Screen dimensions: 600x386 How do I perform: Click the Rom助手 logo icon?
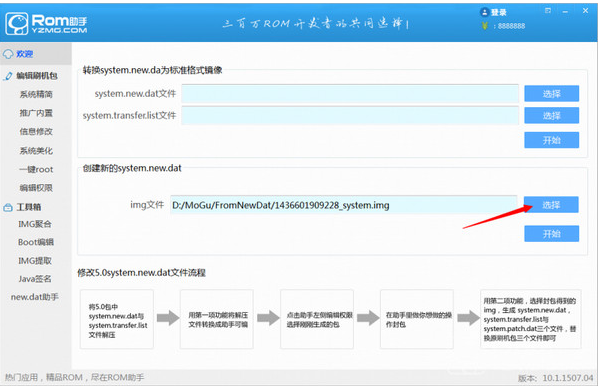pos(16,24)
